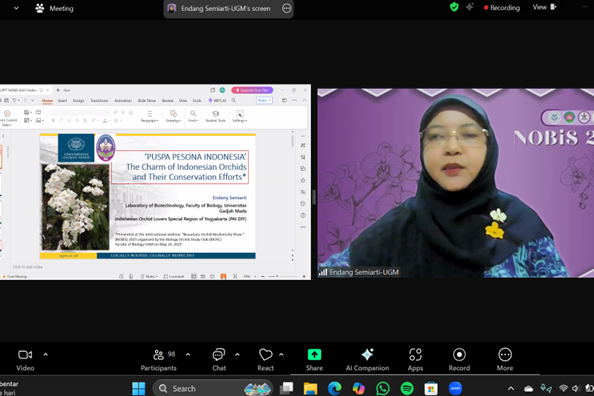Switch to Home tab in shared WPS window
The height and width of the screenshot is (396, 594).
[47, 101]
